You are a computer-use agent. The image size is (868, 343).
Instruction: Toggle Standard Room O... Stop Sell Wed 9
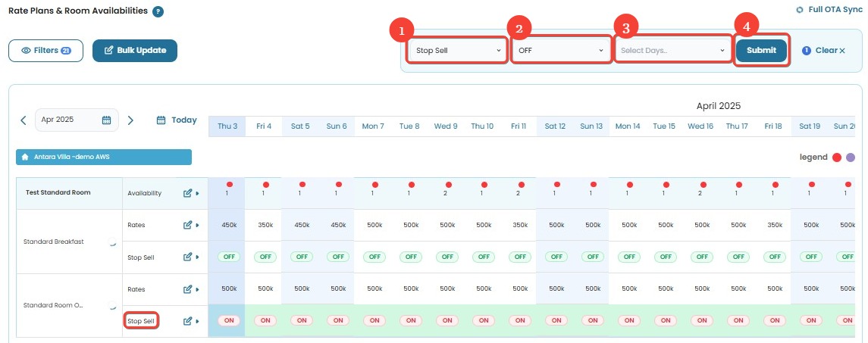(447, 320)
